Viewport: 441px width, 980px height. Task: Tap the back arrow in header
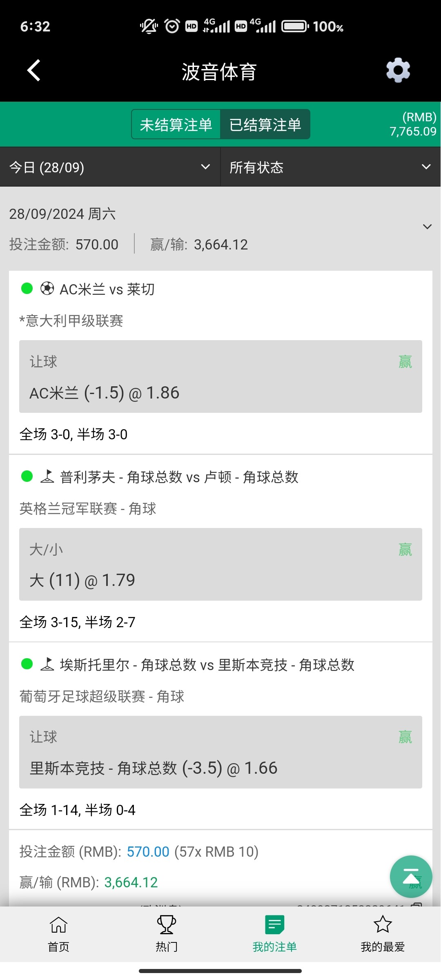click(x=34, y=71)
